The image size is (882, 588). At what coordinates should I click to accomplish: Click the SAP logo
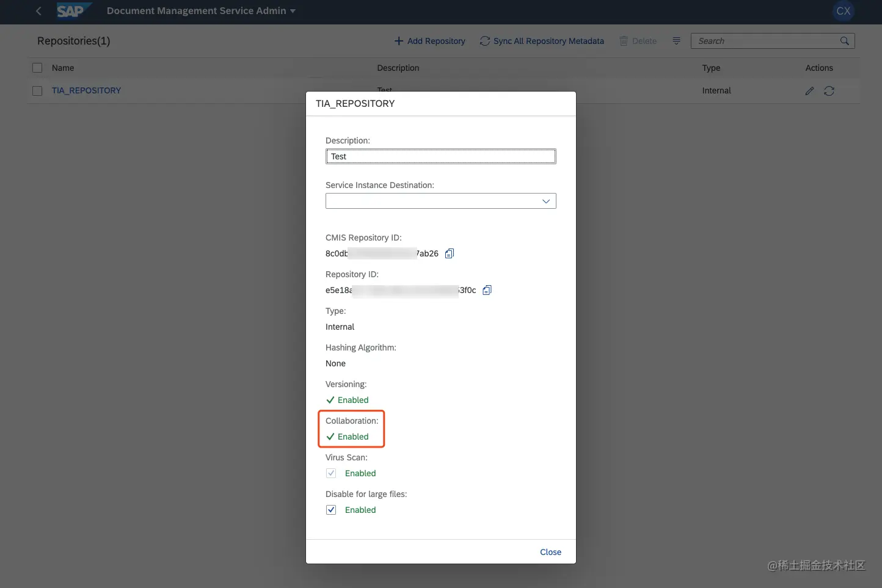[74, 11]
